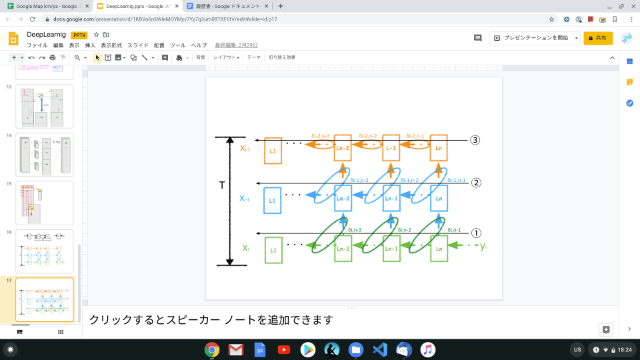The height and width of the screenshot is (360, 640).
Task: Click プレゼンテーションを開始 button
Action: [x=531, y=38]
